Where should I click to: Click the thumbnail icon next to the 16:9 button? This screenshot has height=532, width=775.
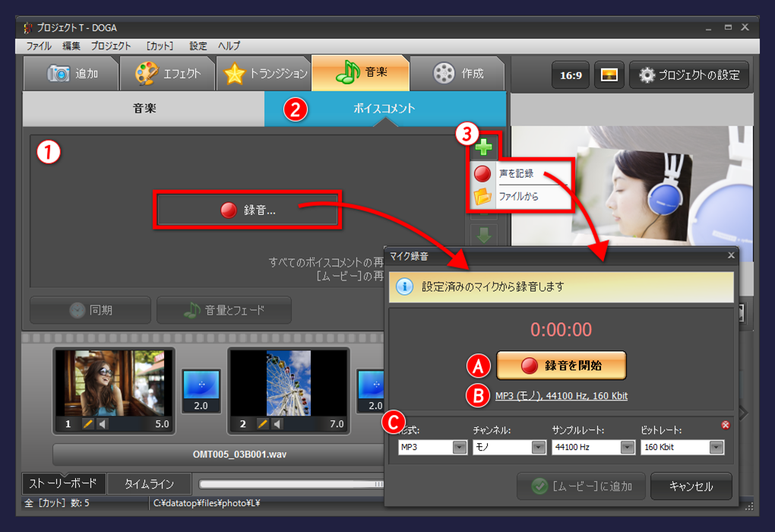point(609,75)
